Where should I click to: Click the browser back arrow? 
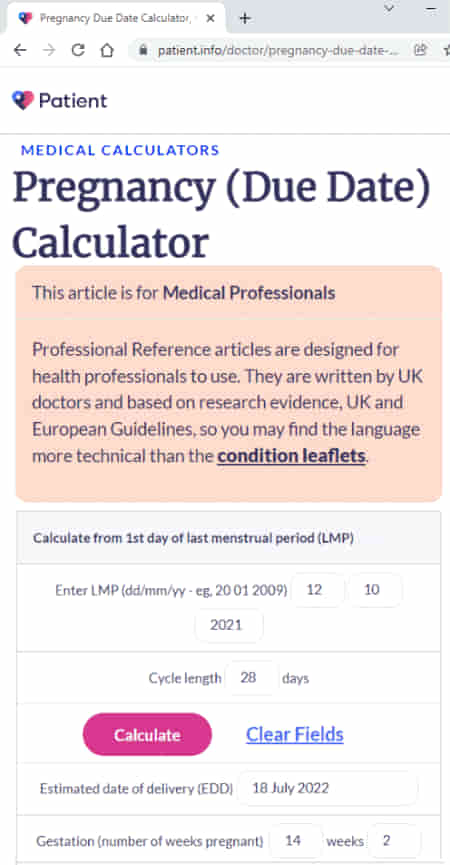(x=20, y=50)
